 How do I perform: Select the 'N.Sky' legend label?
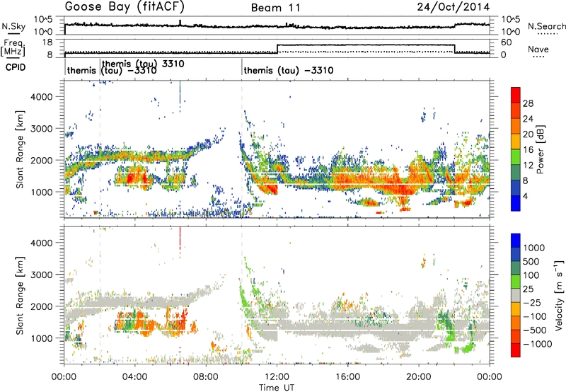click(13, 26)
